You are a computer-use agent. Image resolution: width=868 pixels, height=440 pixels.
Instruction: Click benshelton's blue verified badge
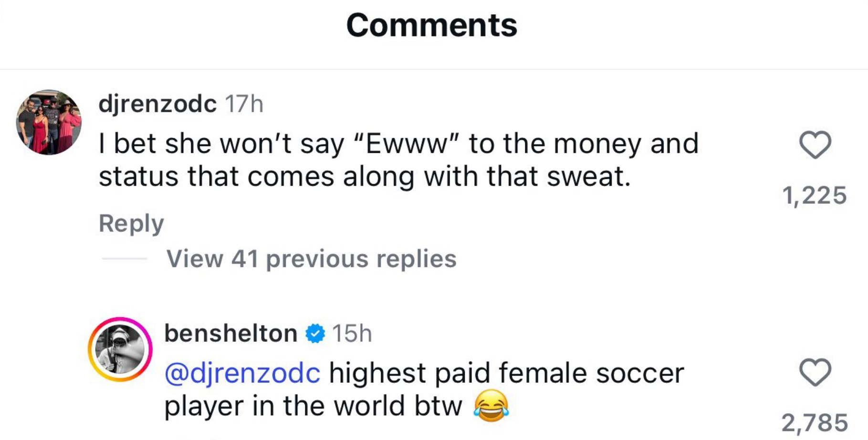(315, 333)
